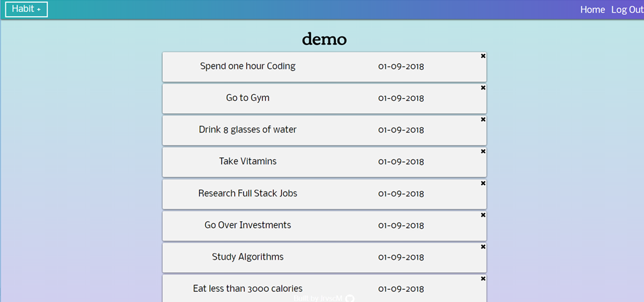Remove the Go Over Investments habit
The image size is (644, 302).
coord(483,215)
